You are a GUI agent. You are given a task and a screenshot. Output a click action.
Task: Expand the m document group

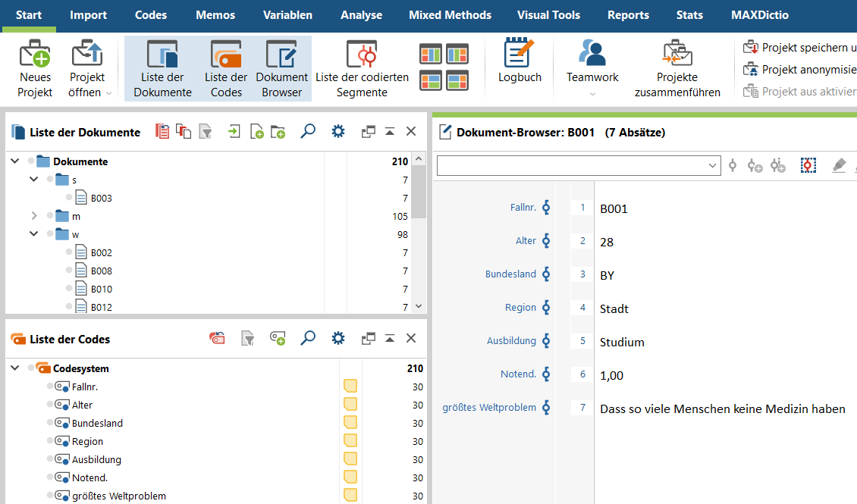click(34, 216)
